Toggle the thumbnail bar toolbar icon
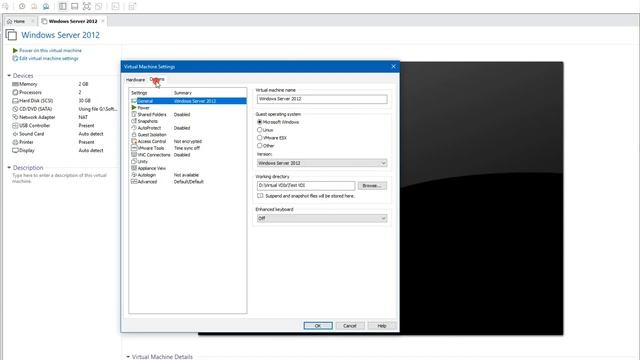 [x=74, y=6]
